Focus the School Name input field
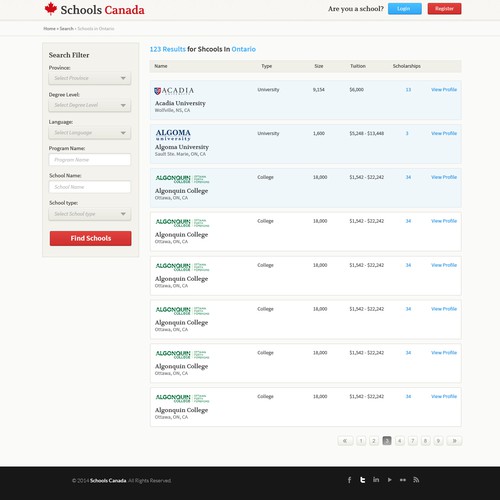Viewport: 500px width, 500px height. tap(90, 187)
